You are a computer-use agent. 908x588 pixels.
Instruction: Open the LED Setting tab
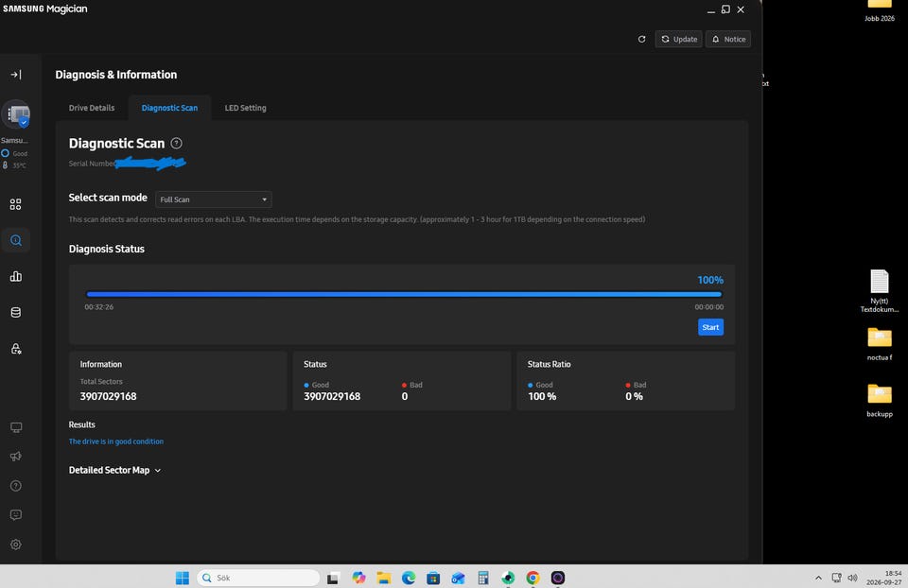point(246,108)
